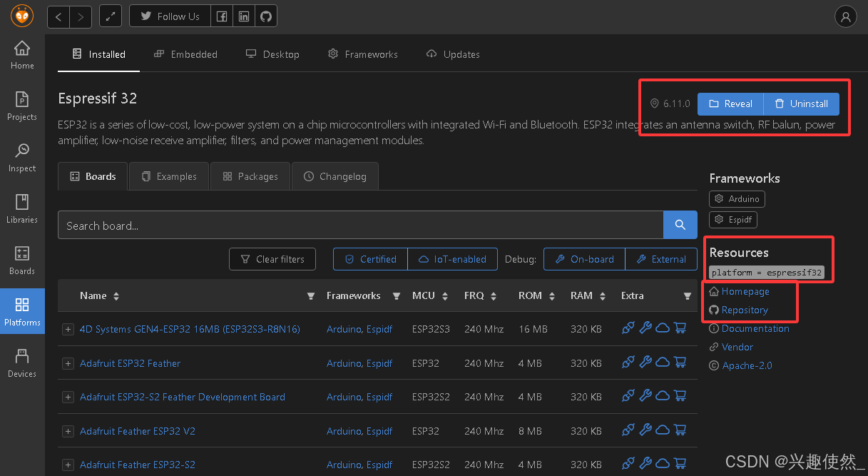868x476 pixels.
Task: Open the Examples tab
Action: tap(169, 176)
